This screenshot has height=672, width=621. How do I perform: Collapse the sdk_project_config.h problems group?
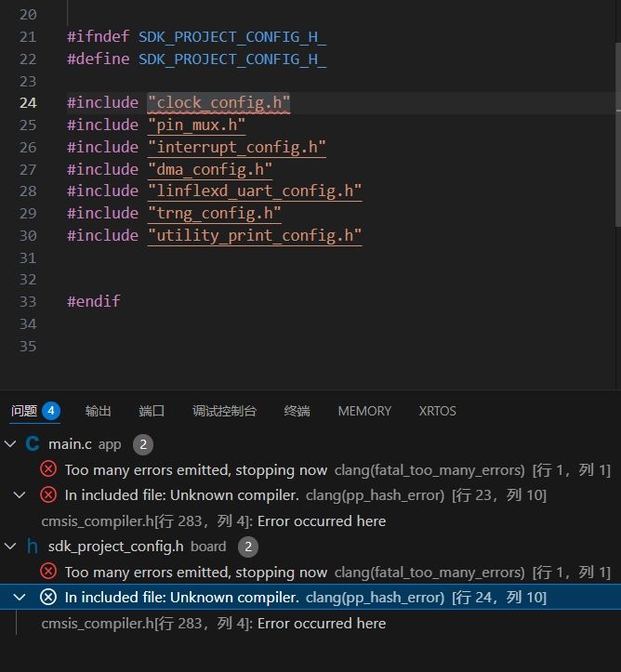11,547
